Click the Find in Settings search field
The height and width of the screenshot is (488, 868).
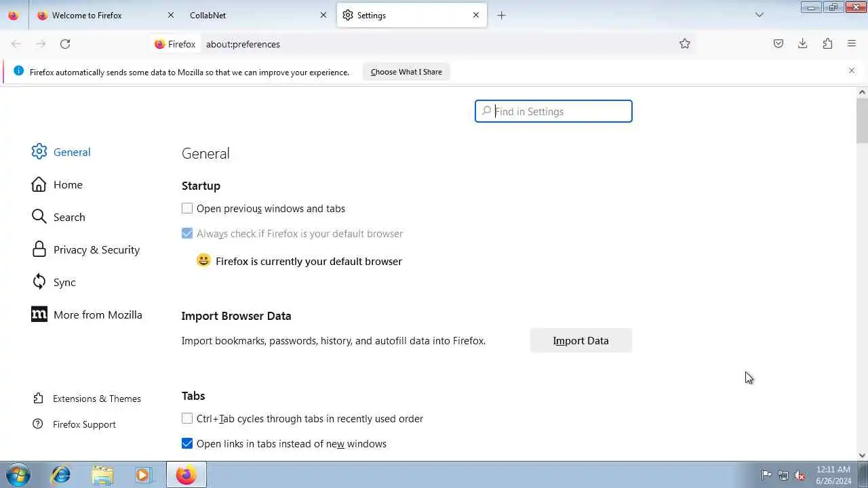pyautogui.click(x=553, y=111)
